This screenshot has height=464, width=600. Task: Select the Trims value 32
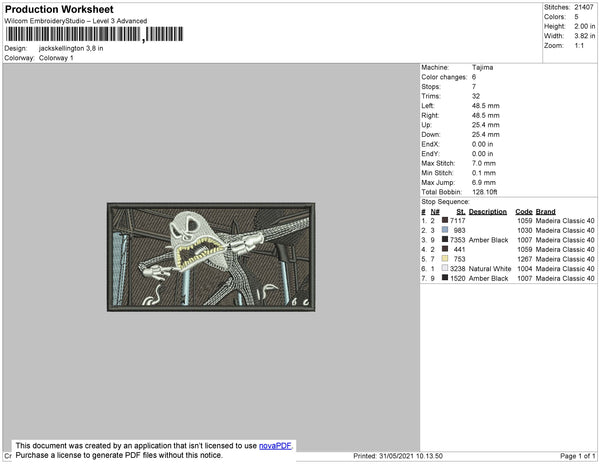(476, 96)
